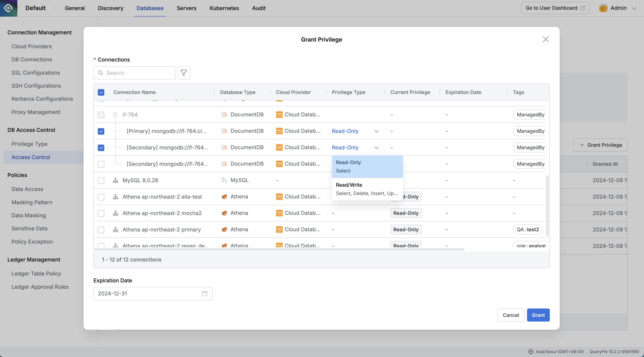This screenshot has width=644, height=357.
Task: Click AWS icon in if-764 row
Action: point(279,115)
